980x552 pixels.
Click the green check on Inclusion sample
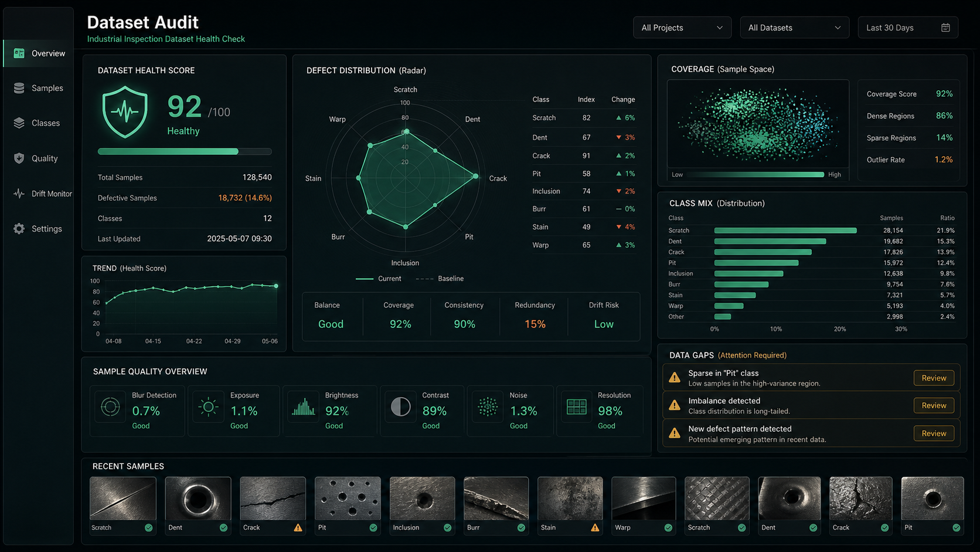pos(448,527)
